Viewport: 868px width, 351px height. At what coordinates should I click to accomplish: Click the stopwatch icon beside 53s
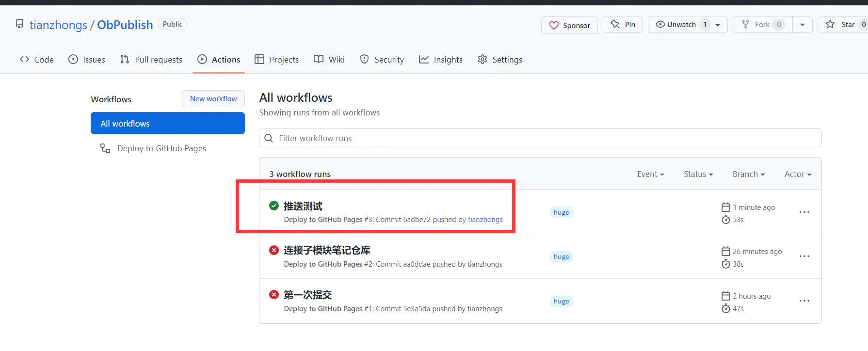[x=726, y=220]
